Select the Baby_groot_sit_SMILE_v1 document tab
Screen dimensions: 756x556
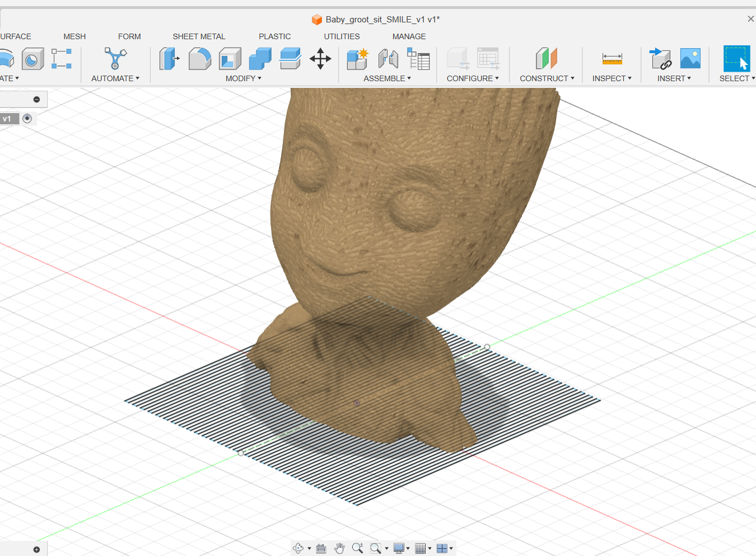pyautogui.click(x=376, y=20)
